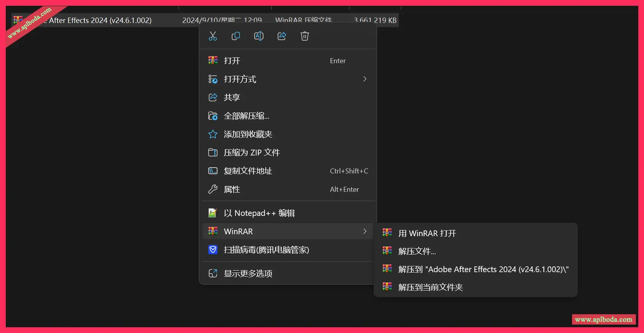The height and width of the screenshot is (333, 644).
Task: Select 共享 menu entry
Action: pyautogui.click(x=288, y=97)
